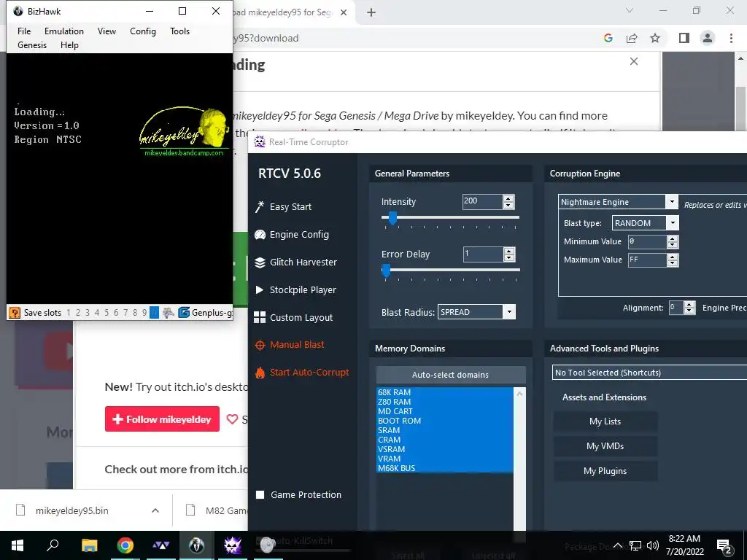Click the Chrome profile avatar icon

tap(708, 38)
